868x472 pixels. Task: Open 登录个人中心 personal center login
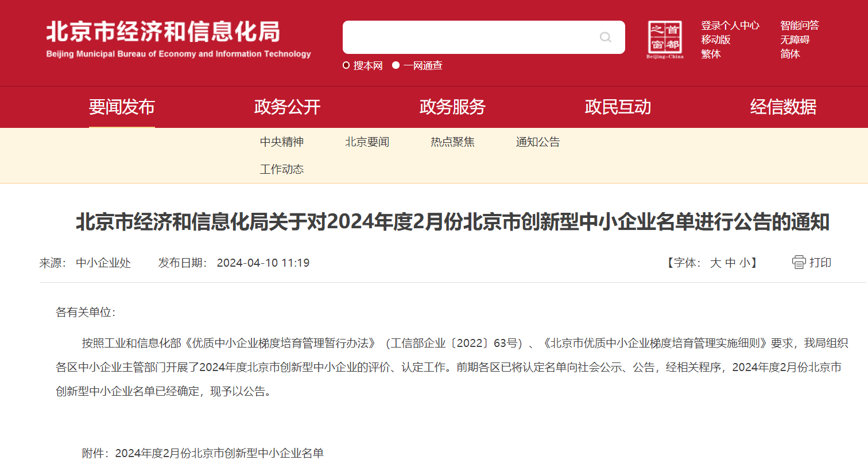click(x=730, y=25)
